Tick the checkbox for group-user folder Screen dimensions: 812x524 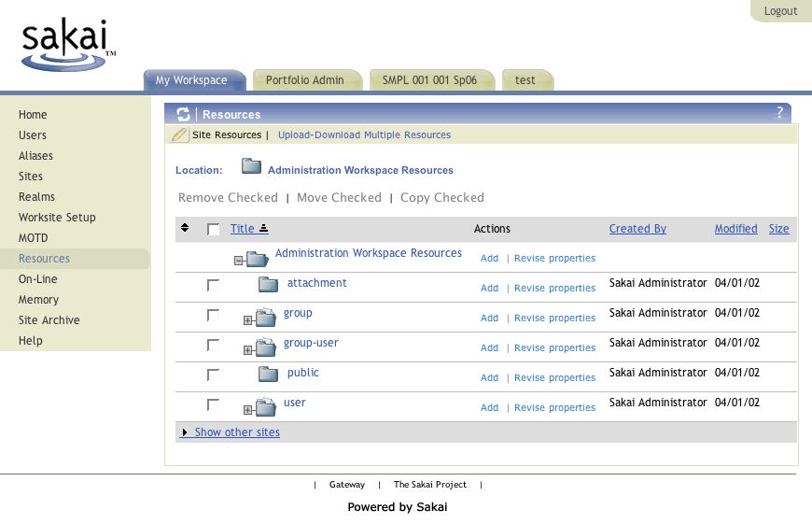click(213, 345)
